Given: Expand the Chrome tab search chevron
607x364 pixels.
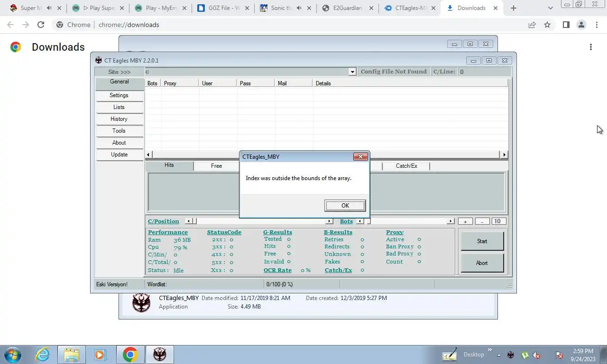Looking at the screenshot, I should coord(550,8).
